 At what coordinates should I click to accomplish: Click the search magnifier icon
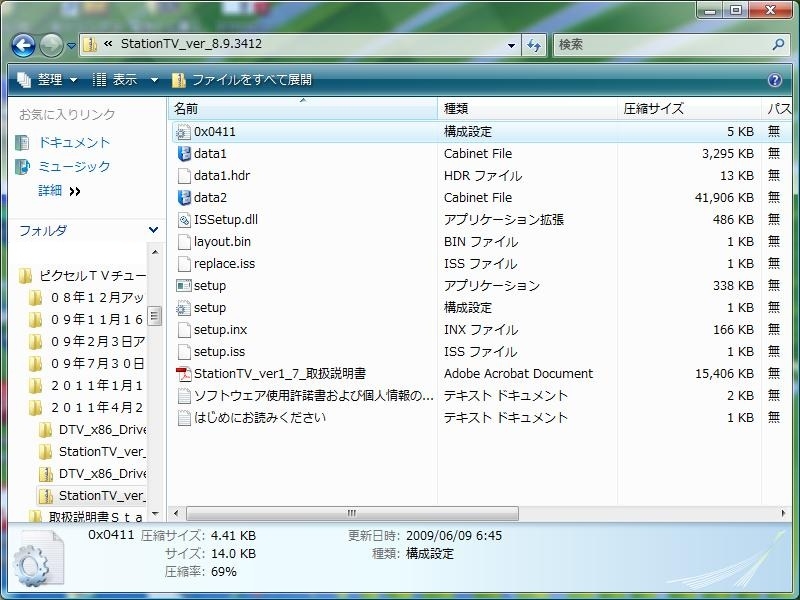(x=778, y=45)
